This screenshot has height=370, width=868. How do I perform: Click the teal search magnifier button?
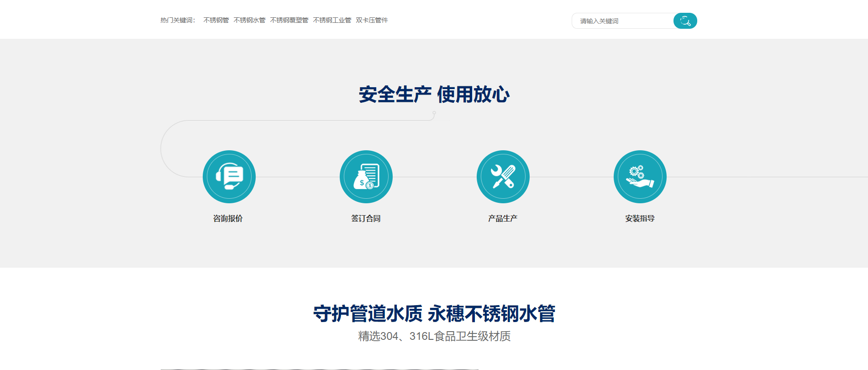point(685,21)
